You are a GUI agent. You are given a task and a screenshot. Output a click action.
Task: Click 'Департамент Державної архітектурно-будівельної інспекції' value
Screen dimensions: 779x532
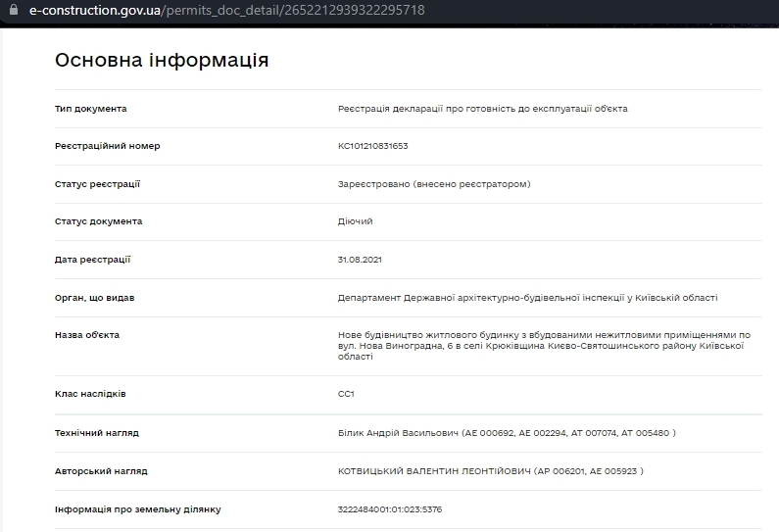coord(527,298)
